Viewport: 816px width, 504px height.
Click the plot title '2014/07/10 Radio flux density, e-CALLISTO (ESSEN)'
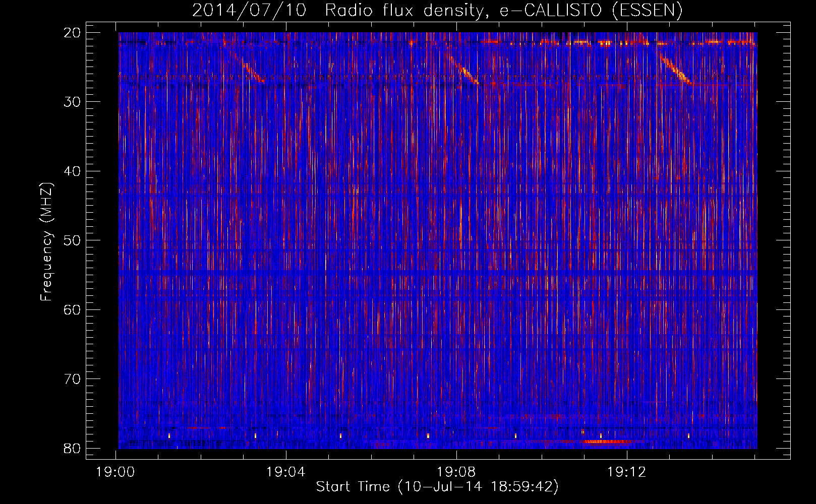[x=437, y=10]
